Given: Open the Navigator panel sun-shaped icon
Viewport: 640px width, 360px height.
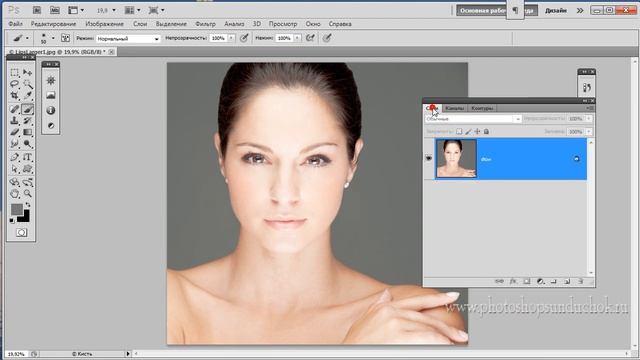Looking at the screenshot, I should [x=51, y=80].
